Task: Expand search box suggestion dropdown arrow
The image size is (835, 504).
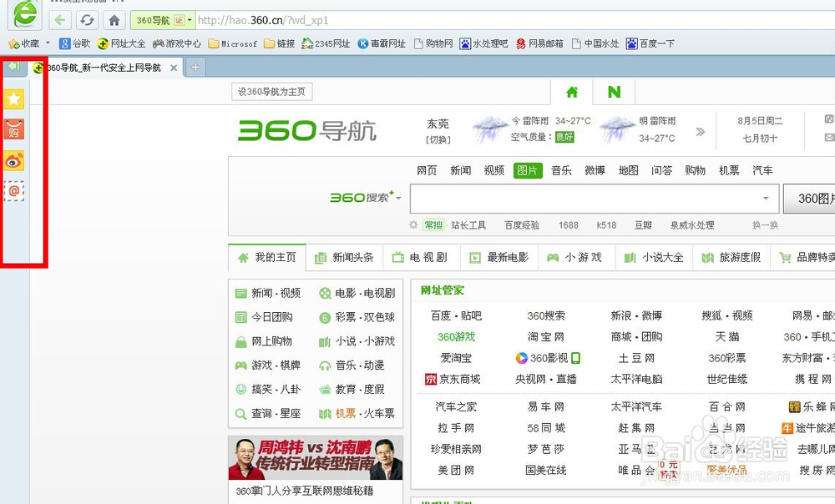Action: click(766, 199)
